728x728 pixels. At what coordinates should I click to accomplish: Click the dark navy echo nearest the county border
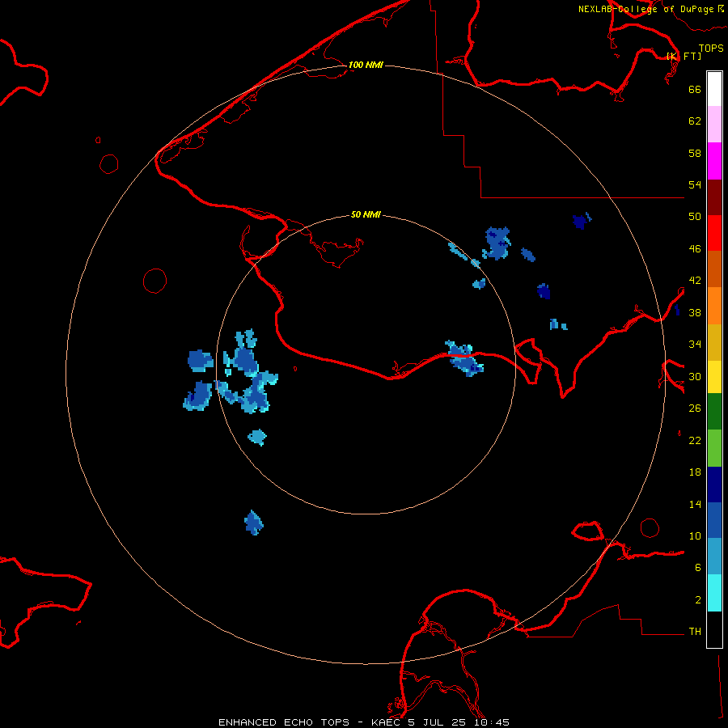coord(582,221)
